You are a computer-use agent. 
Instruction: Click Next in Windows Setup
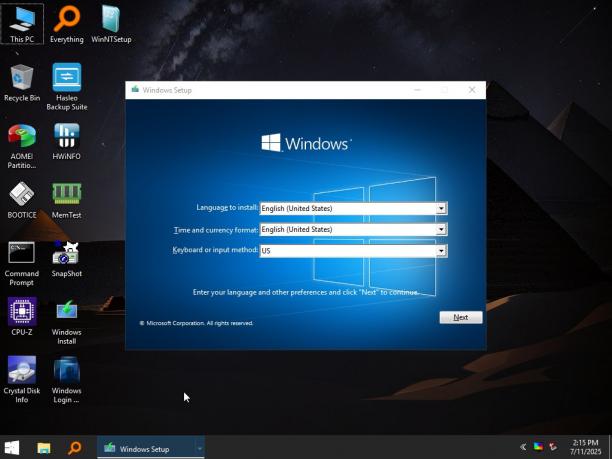pos(461,317)
